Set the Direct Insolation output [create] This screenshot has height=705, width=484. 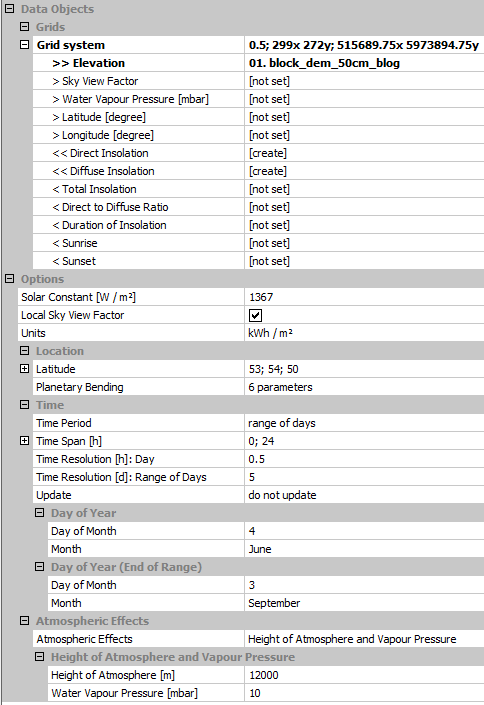point(364,153)
